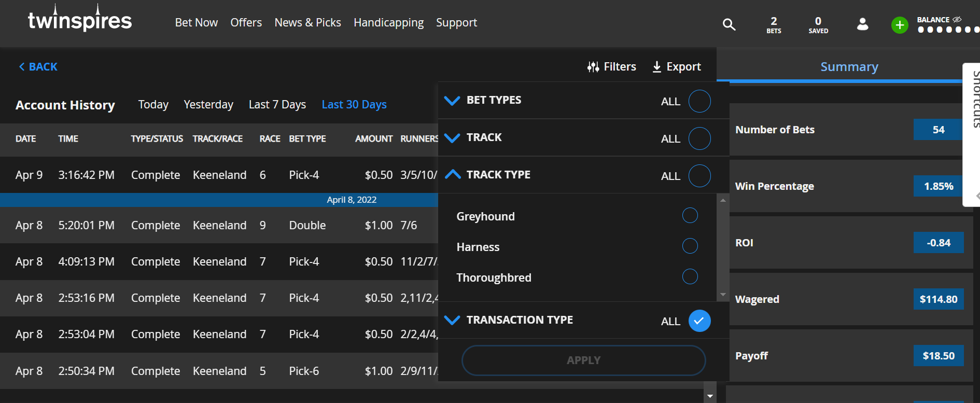Image resolution: width=980 pixels, height=403 pixels.
Task: Open the Offers menu
Action: tap(246, 23)
